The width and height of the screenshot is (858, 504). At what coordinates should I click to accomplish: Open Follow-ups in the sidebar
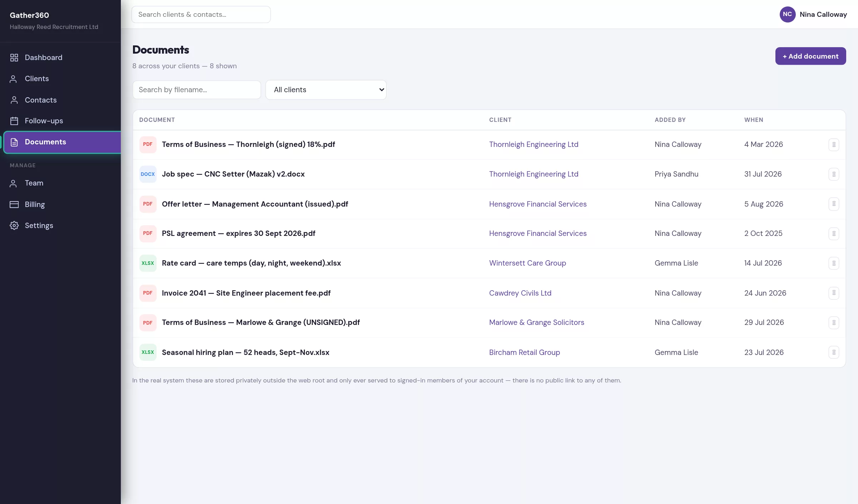[60, 121]
